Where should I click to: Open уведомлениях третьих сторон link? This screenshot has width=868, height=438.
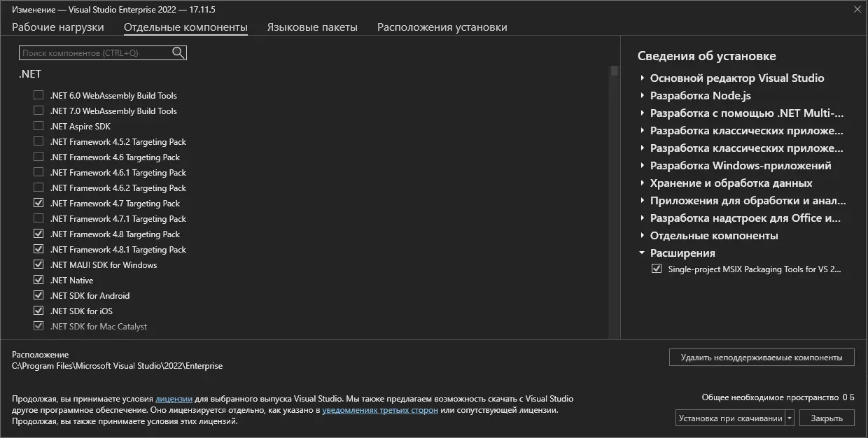[380, 410]
